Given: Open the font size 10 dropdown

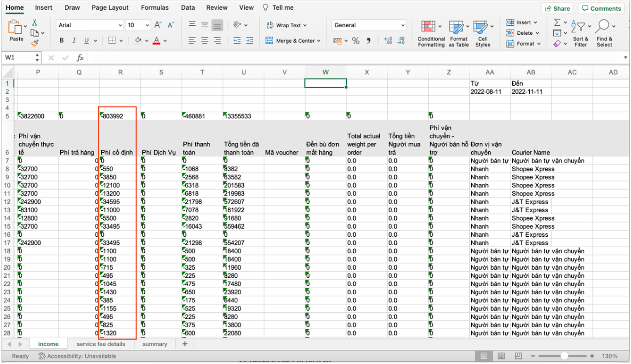Looking at the screenshot, I should pyautogui.click(x=147, y=25).
